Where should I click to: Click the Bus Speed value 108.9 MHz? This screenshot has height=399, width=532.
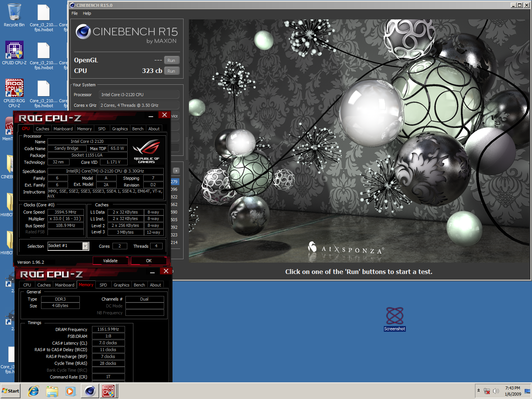point(66,226)
